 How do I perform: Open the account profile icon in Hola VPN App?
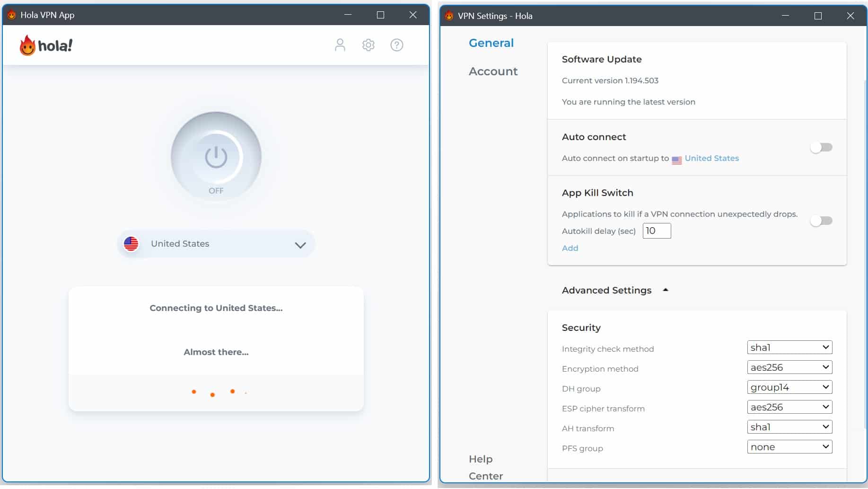[x=340, y=45]
